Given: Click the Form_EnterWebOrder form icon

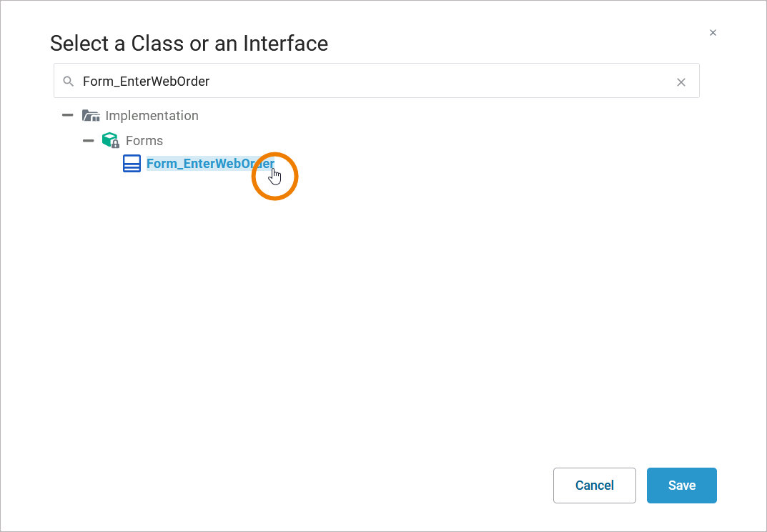Looking at the screenshot, I should click(x=132, y=164).
